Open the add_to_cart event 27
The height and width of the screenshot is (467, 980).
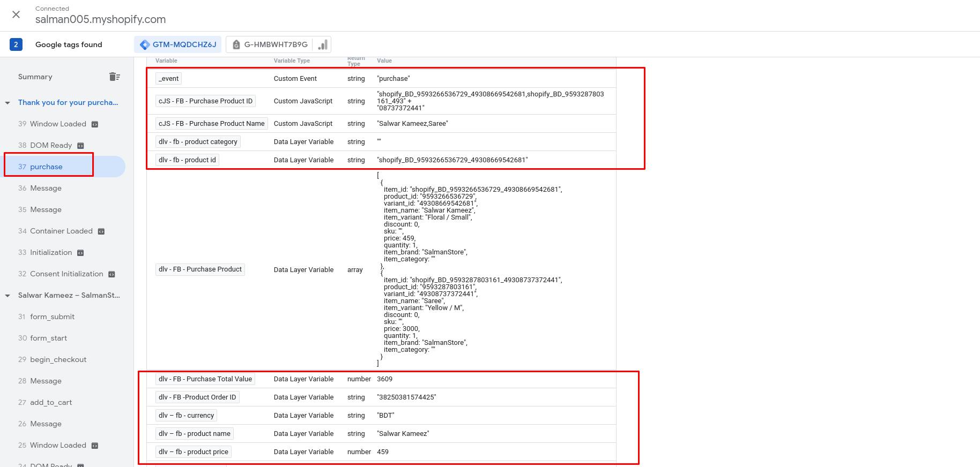coord(50,402)
